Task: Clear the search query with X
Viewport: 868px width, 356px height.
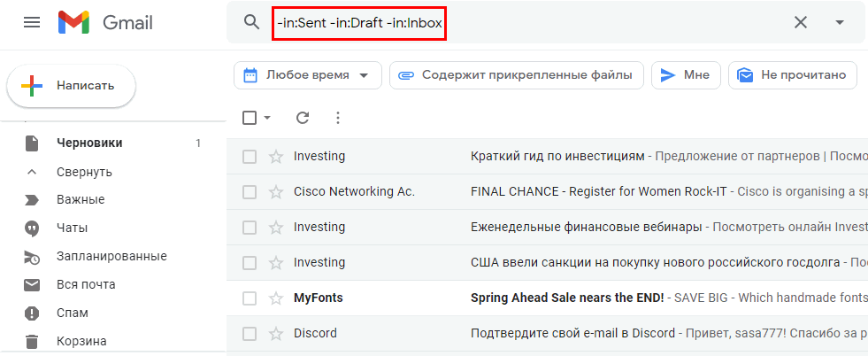Action: point(801,22)
